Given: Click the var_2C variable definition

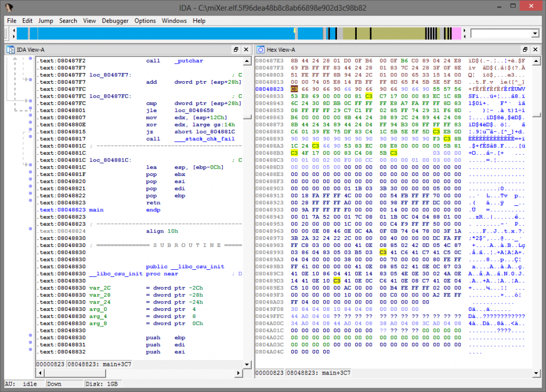Looking at the screenshot, I should (100, 288).
